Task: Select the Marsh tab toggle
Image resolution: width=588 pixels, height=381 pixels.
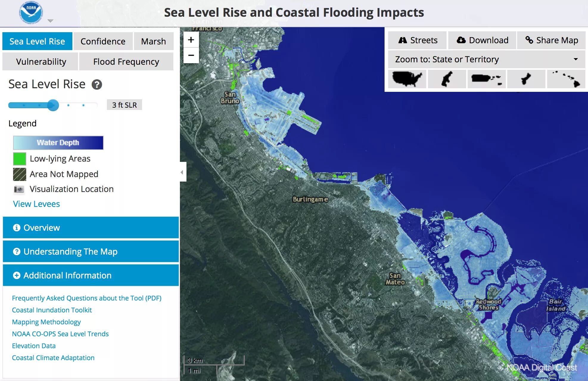Action: (x=153, y=41)
